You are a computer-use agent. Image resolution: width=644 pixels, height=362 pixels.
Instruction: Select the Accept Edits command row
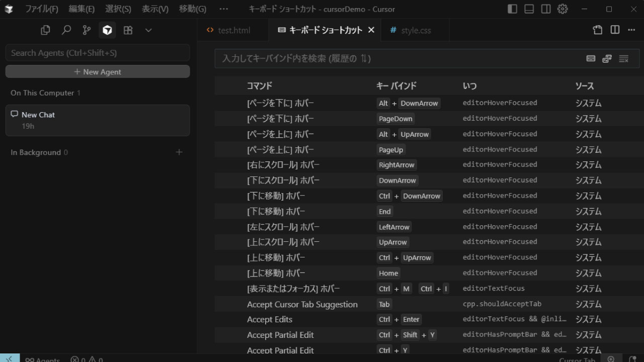(429, 319)
